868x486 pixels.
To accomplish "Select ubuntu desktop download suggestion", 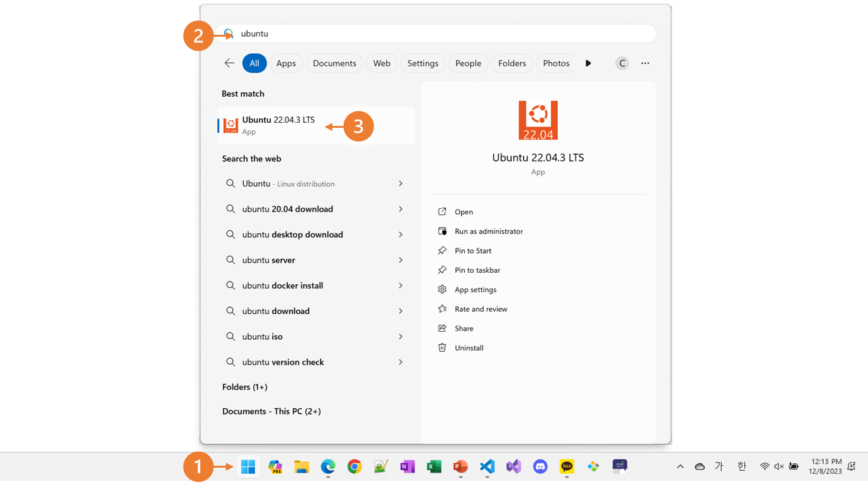I will (316, 234).
